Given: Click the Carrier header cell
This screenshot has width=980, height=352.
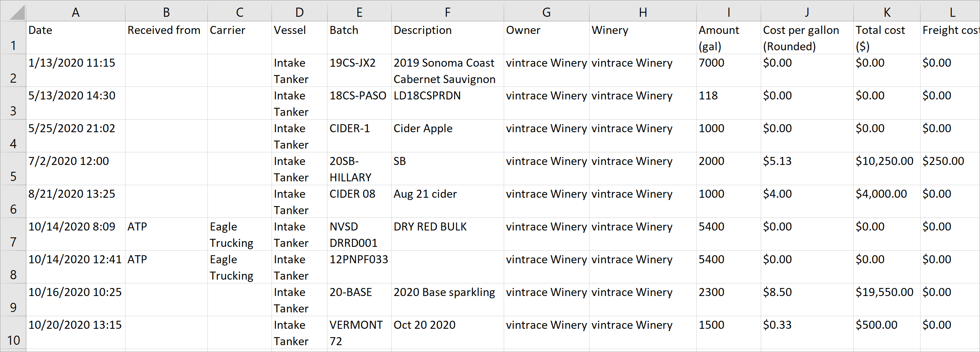Looking at the screenshot, I should [239, 38].
